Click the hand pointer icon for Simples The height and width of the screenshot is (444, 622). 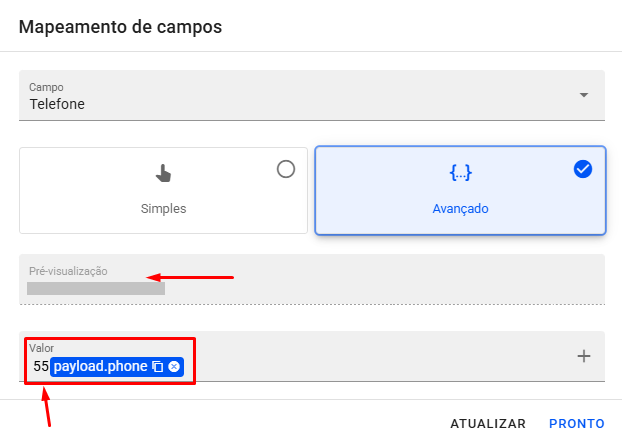(x=163, y=173)
